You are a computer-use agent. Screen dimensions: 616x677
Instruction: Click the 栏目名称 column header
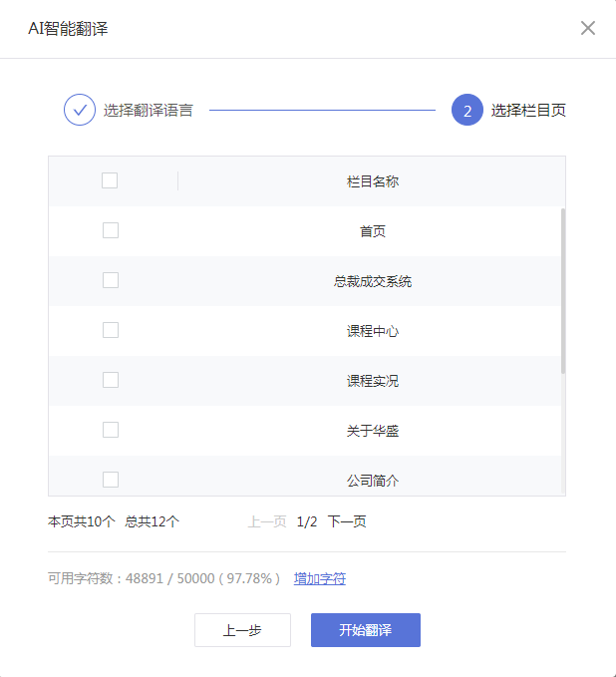(373, 181)
